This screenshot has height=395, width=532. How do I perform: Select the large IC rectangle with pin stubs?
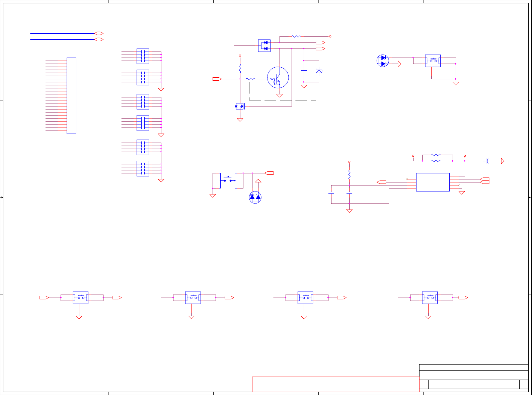click(x=433, y=182)
